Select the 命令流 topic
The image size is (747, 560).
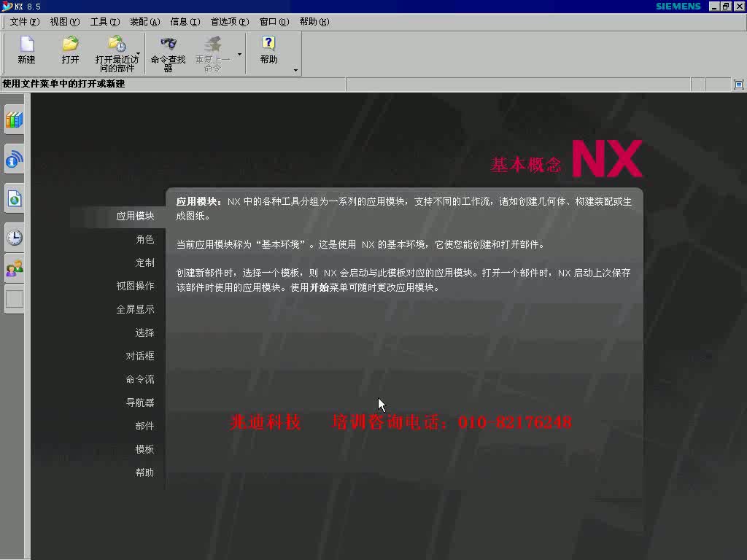140,379
